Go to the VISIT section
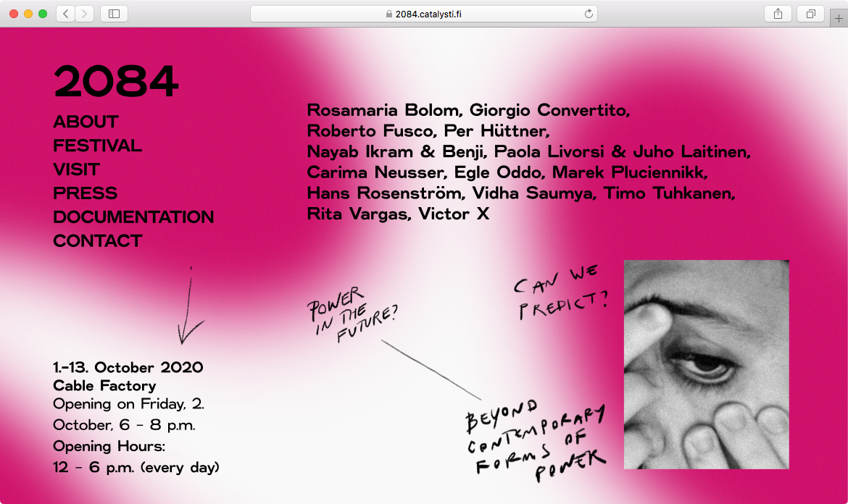Image resolution: width=848 pixels, height=504 pixels. [x=76, y=169]
